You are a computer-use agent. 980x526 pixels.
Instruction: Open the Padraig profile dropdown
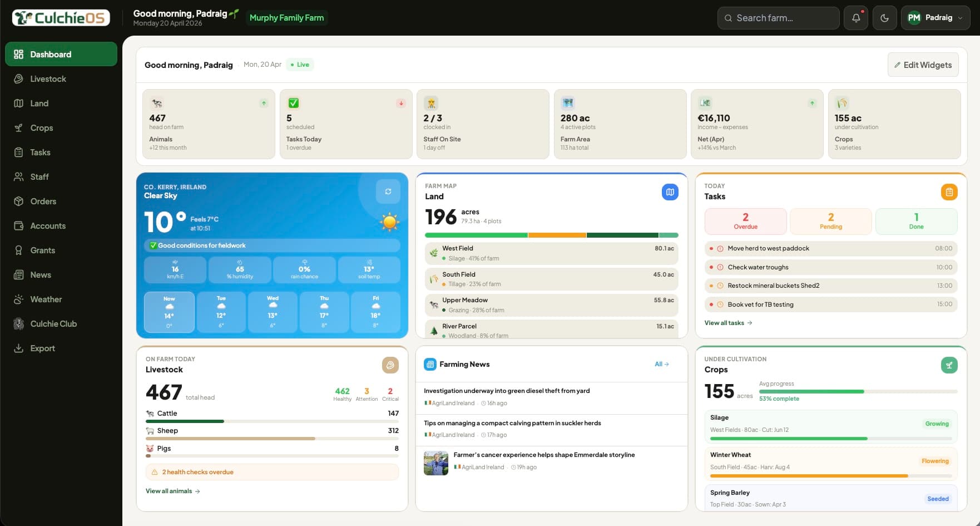(x=935, y=17)
